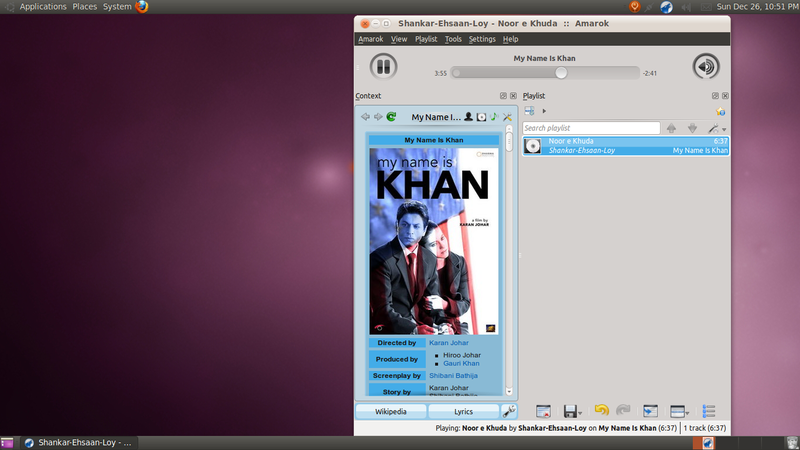
Task: Show artist Wikipedia page icon
Action: 468,117
